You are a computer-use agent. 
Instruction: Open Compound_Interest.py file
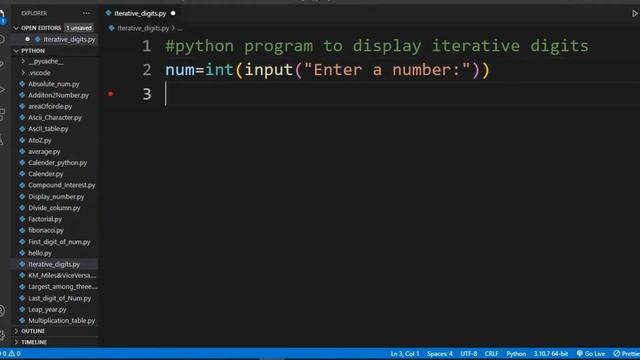61,185
